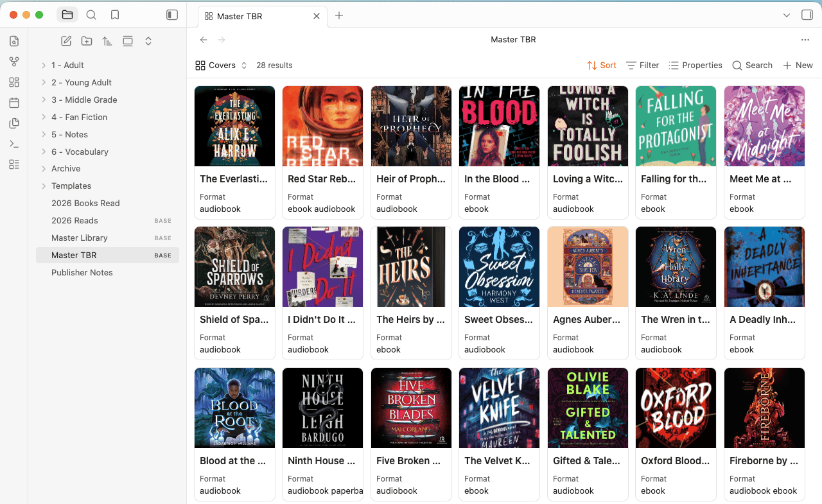Change the file explorer sort order

107,41
